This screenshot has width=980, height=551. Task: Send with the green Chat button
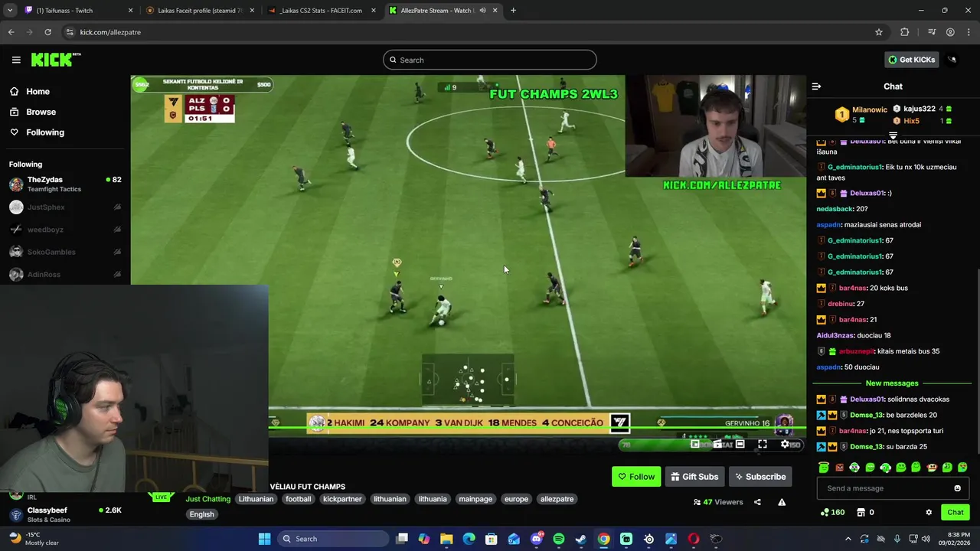[955, 512]
